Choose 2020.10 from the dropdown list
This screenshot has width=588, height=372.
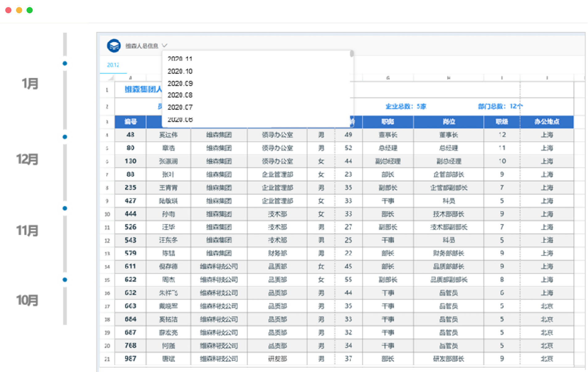pyautogui.click(x=180, y=72)
